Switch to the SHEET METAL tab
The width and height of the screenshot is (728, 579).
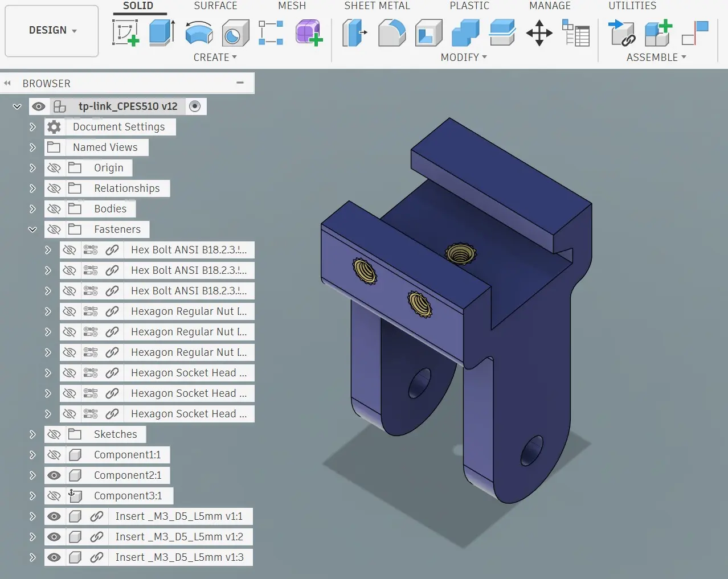[377, 6]
